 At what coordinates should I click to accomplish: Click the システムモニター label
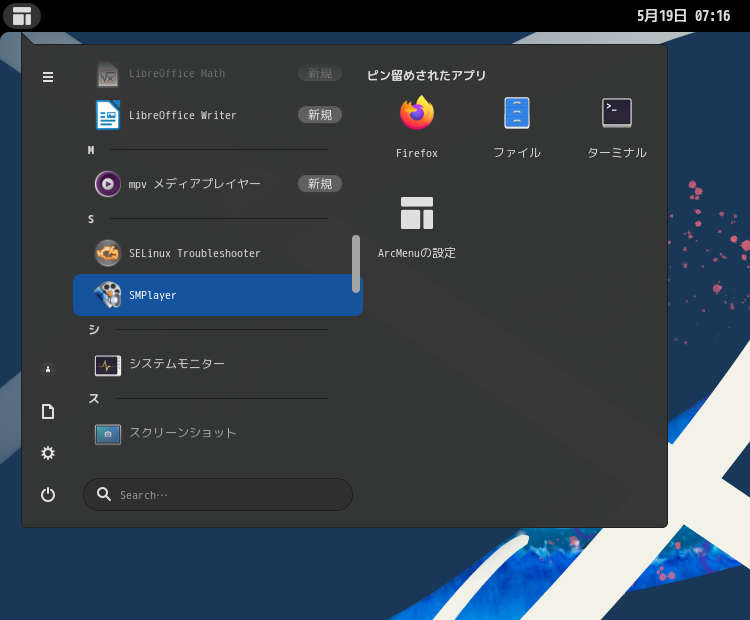[177, 364]
